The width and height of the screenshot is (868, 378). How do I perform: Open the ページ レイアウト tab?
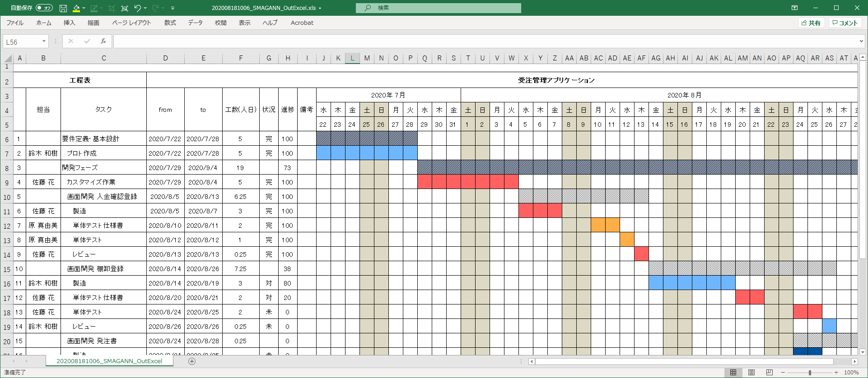click(x=131, y=23)
